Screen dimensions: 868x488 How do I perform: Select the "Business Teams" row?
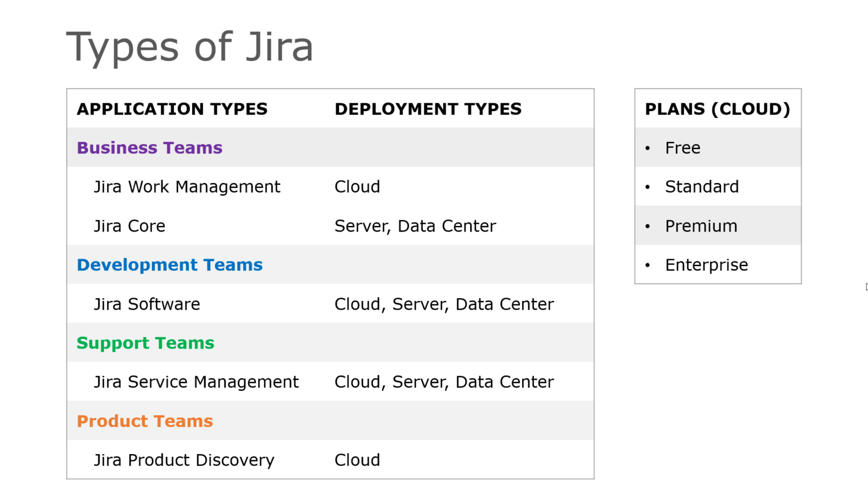[x=149, y=147]
